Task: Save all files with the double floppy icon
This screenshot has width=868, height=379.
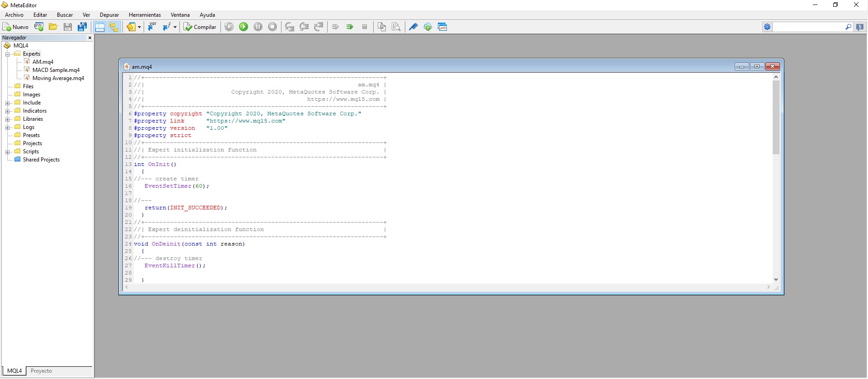Action: pos(82,27)
